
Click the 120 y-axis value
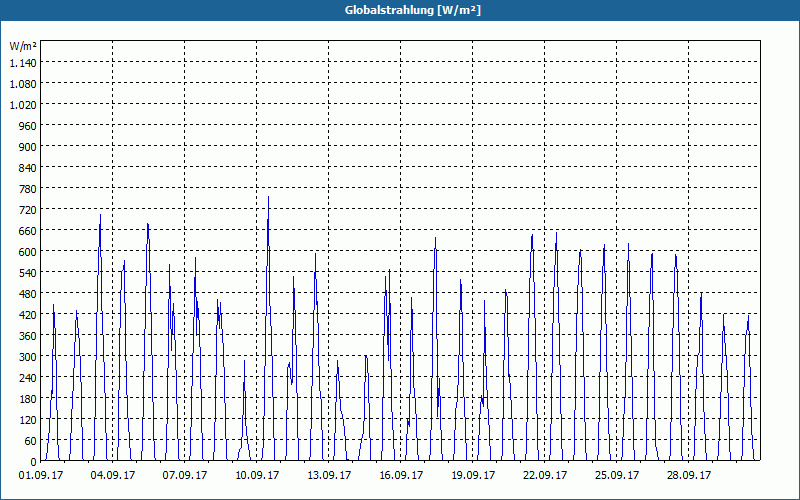[29, 420]
